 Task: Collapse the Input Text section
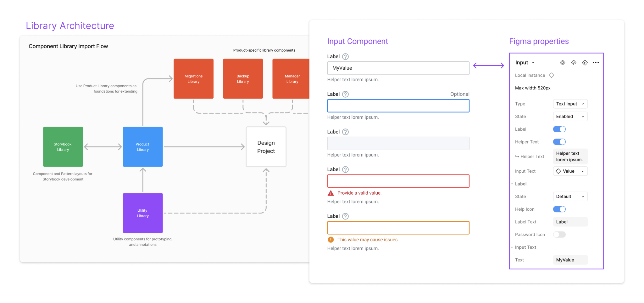pos(512,247)
